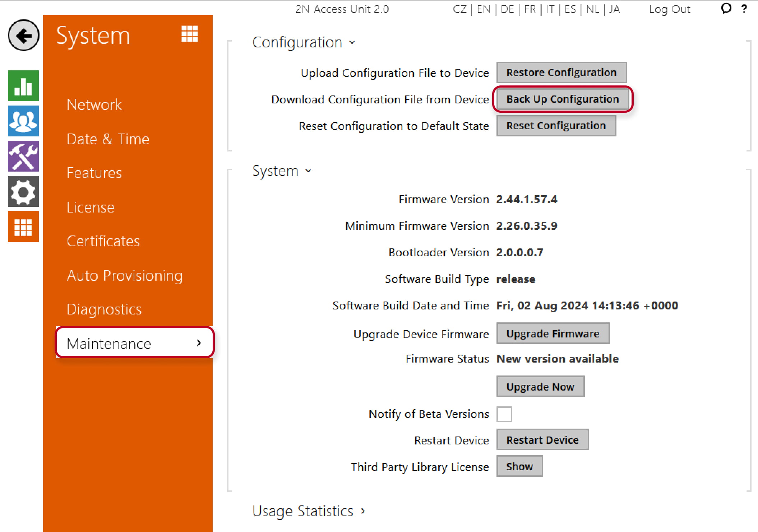Switch language to NL
The height and width of the screenshot is (532, 758).
coord(593,9)
